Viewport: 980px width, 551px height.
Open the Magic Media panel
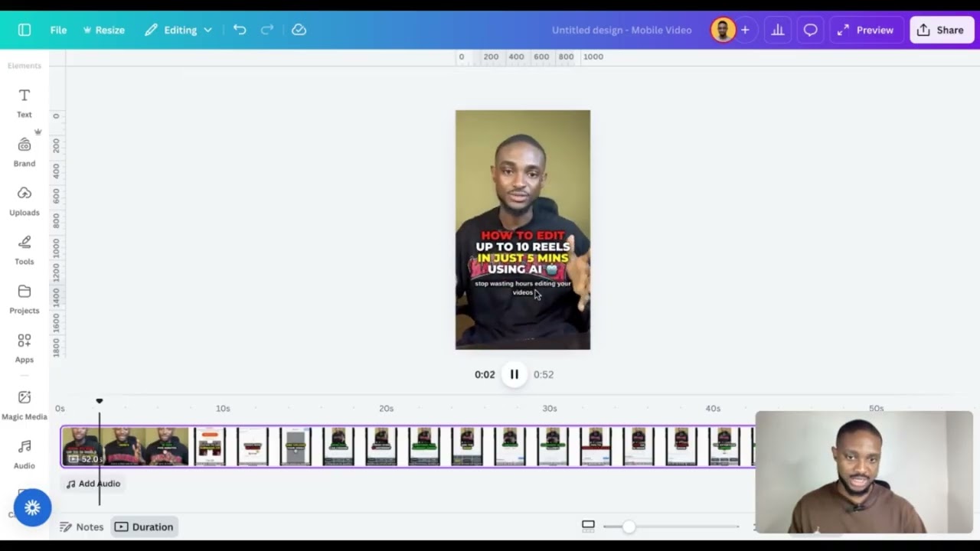(24, 405)
